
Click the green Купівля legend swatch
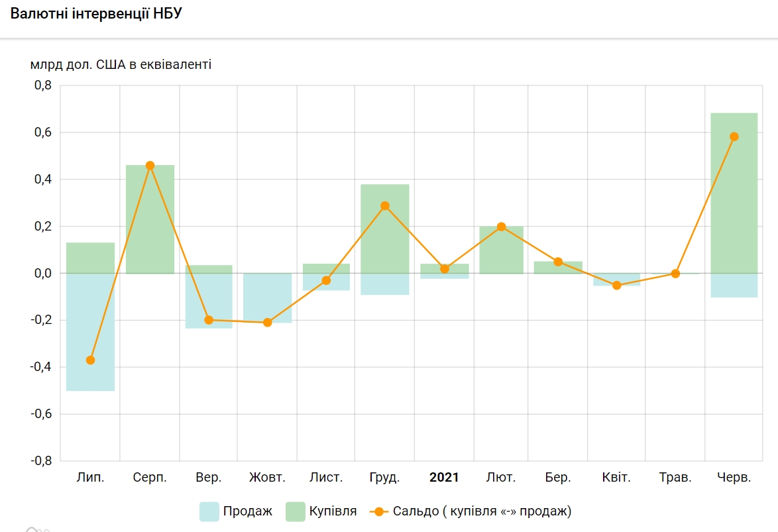295,511
